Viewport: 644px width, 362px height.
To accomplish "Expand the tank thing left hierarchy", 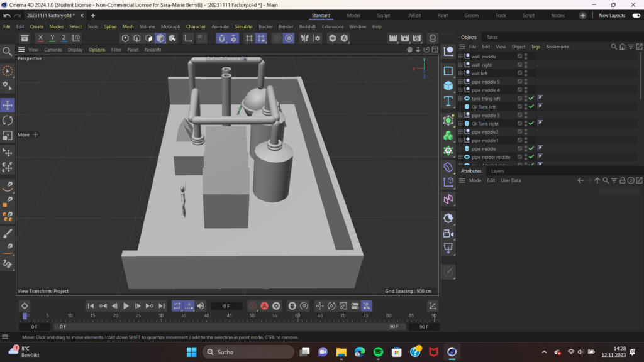I will tap(460, 99).
